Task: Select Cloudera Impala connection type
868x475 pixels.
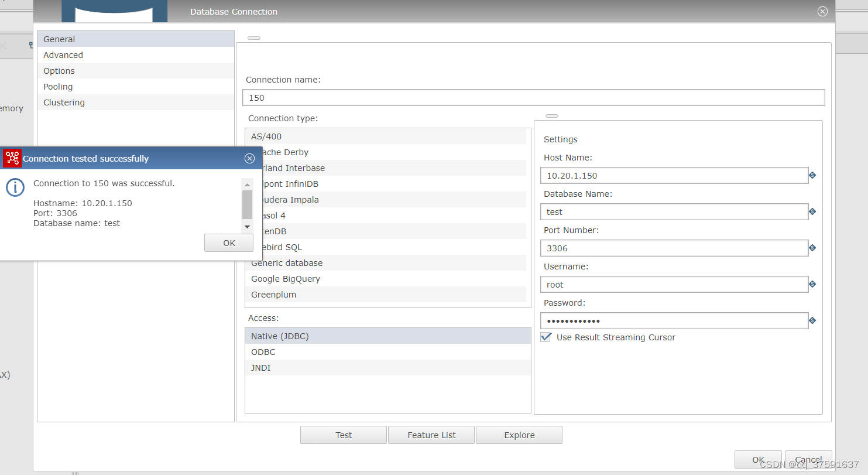Action: (394, 200)
